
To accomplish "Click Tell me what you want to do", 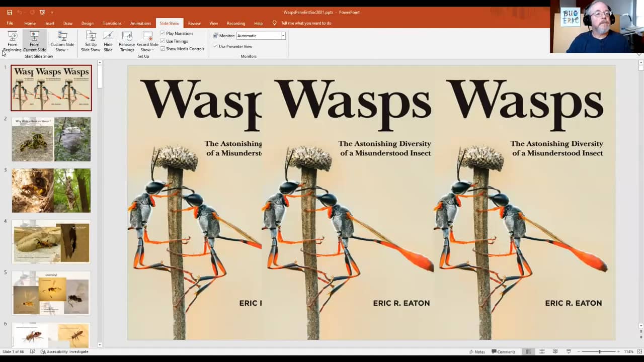I will pos(306,23).
